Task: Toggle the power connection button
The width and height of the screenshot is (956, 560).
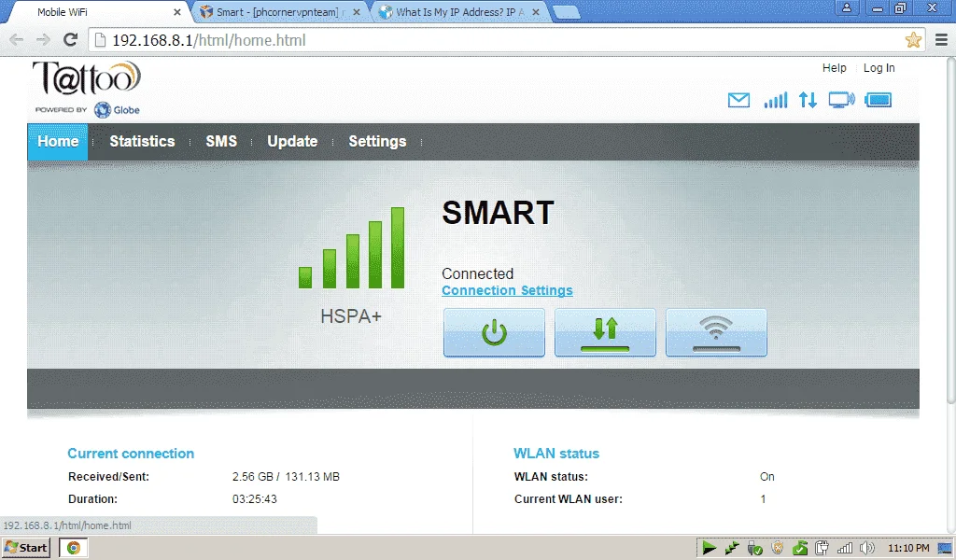Action: 494,332
